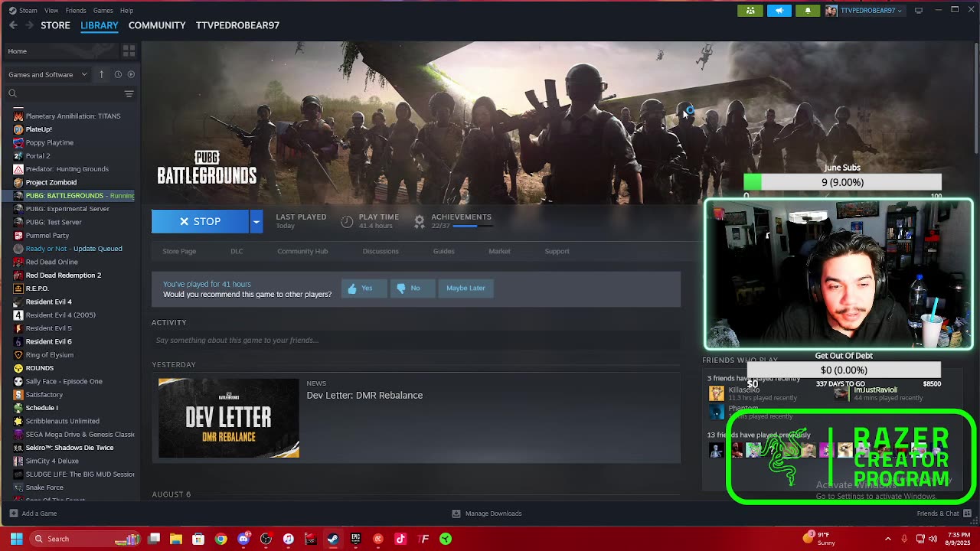Open the View menu
The image size is (980, 551).
click(51, 11)
